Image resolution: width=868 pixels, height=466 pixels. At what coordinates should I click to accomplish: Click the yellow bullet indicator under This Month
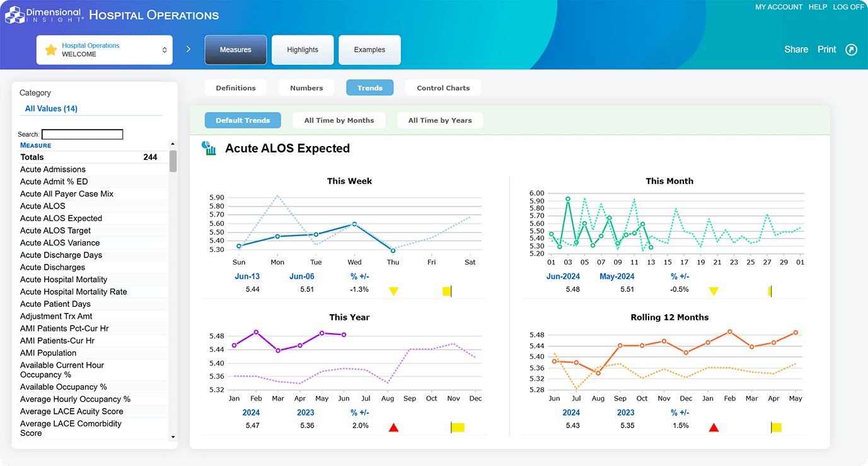[x=770, y=291]
